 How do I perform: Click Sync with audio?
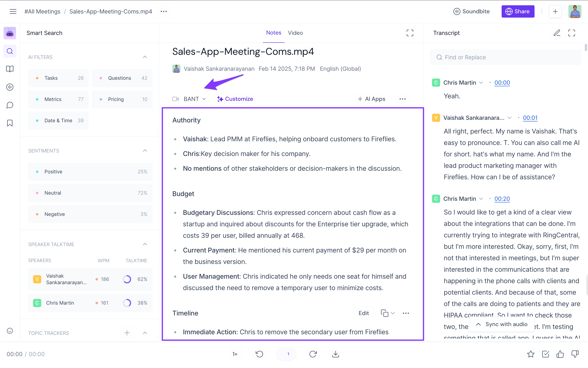tap(501, 324)
